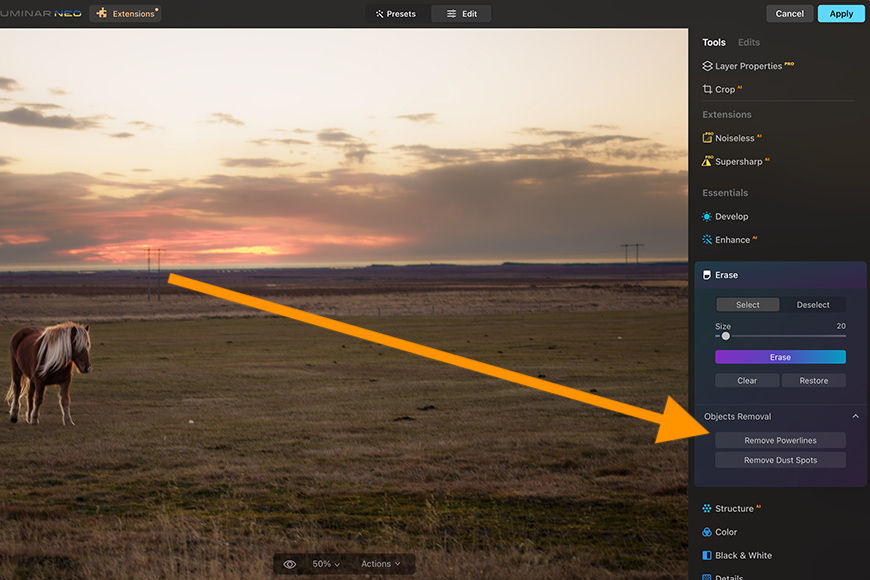This screenshot has height=580, width=870.
Task: Click the Develop sun icon
Action: (x=707, y=216)
